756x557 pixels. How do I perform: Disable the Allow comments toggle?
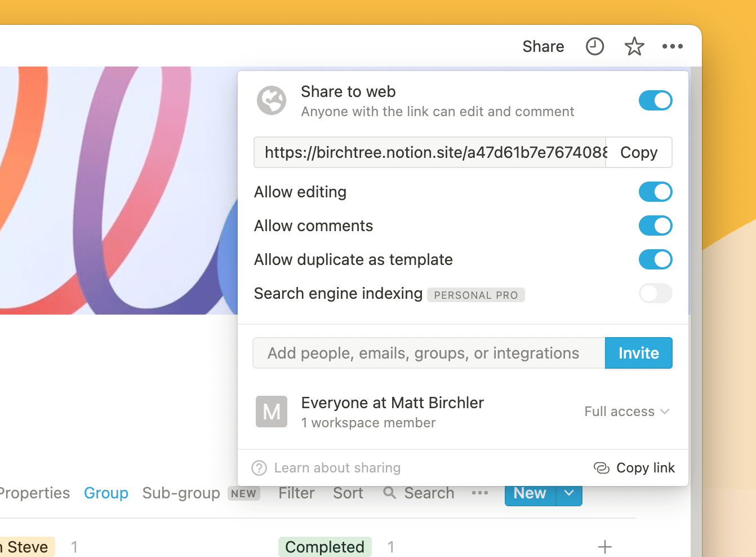(656, 226)
